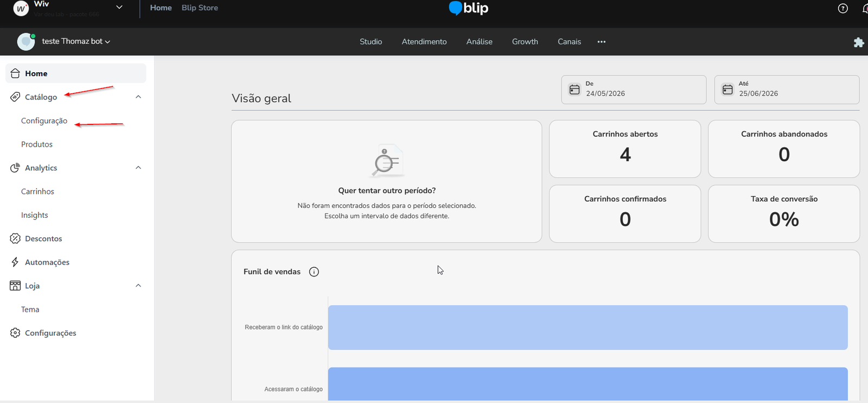Open the teste Thomaz bot dropdown
Screen dimensions: 868x403
point(76,41)
